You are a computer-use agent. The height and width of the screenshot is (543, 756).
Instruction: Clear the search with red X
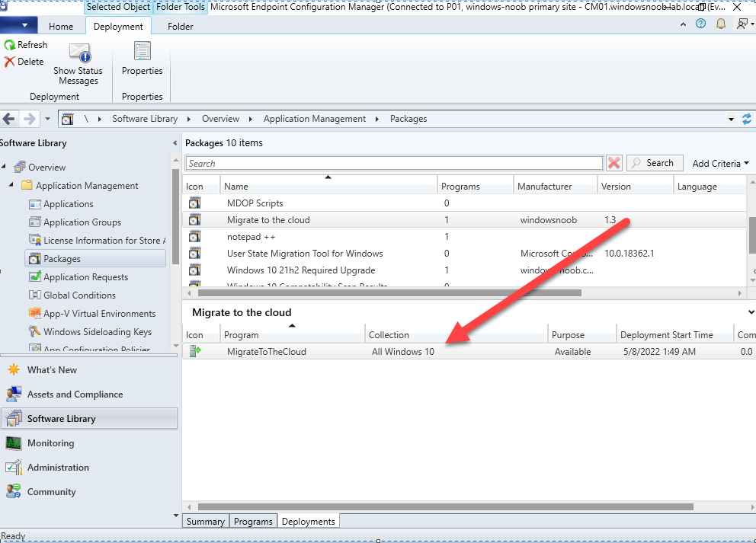point(613,163)
